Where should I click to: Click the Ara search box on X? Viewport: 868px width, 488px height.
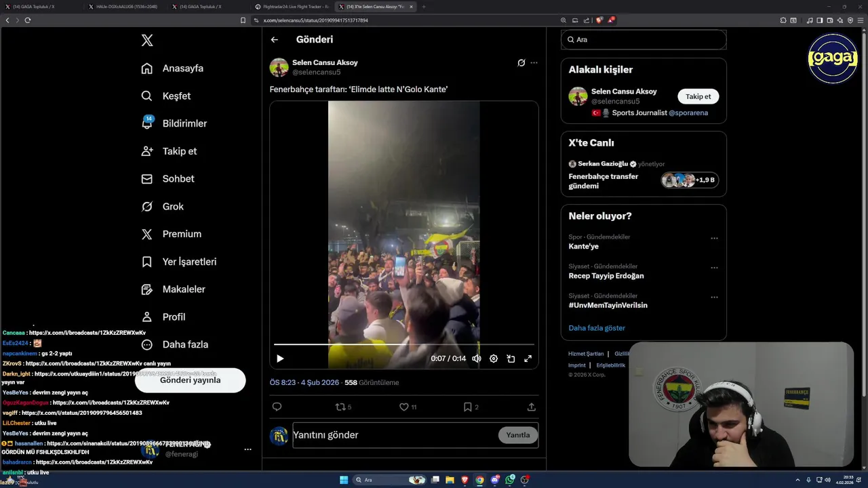click(x=644, y=40)
